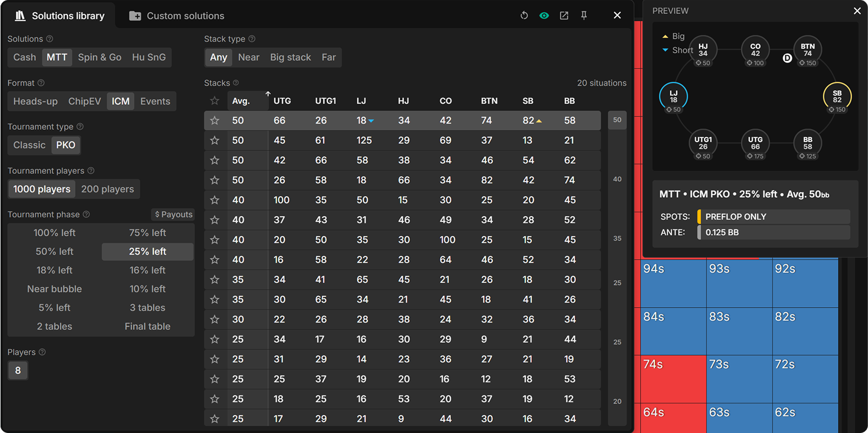This screenshot has height=433, width=868.
Task: Click the reset/refresh icon in header
Action: pyautogui.click(x=524, y=16)
